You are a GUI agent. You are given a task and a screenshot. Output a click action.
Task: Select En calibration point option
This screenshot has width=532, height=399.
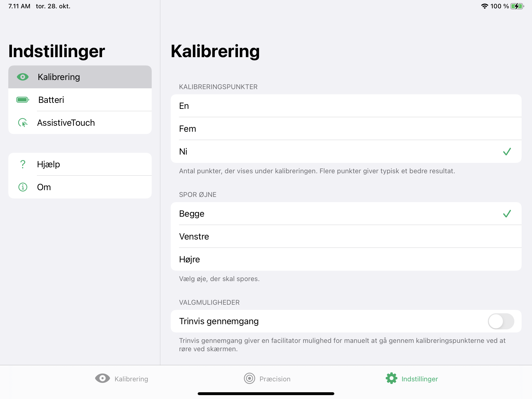pos(345,106)
